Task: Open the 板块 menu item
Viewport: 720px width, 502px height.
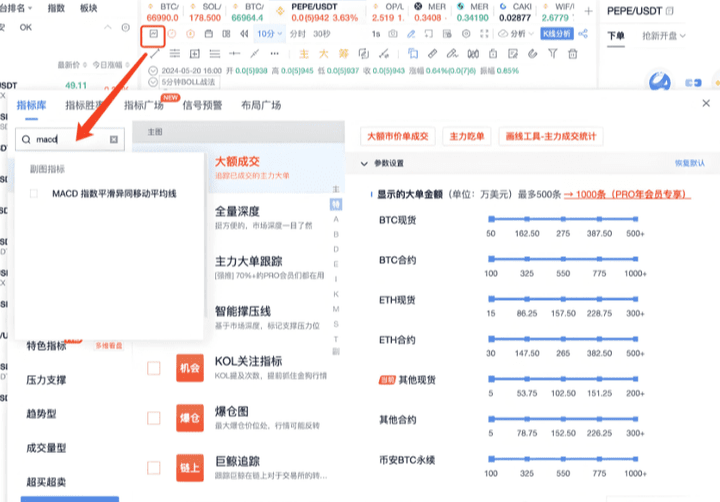Action: [89, 8]
